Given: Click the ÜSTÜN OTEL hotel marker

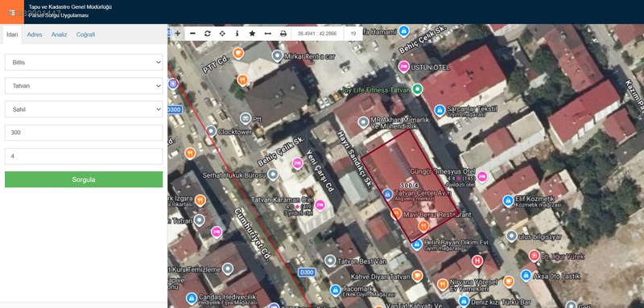Looking at the screenshot, I should point(404,66).
